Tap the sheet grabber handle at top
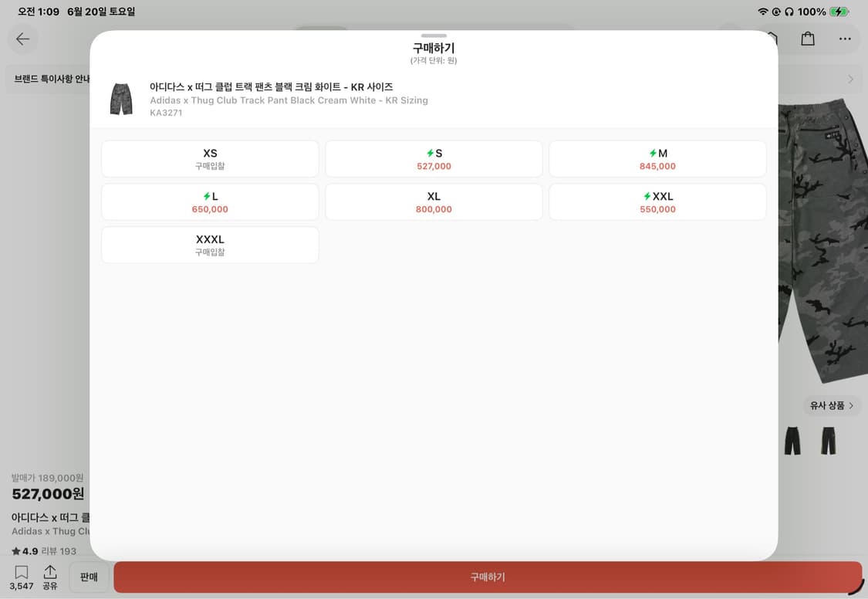 [x=434, y=36]
